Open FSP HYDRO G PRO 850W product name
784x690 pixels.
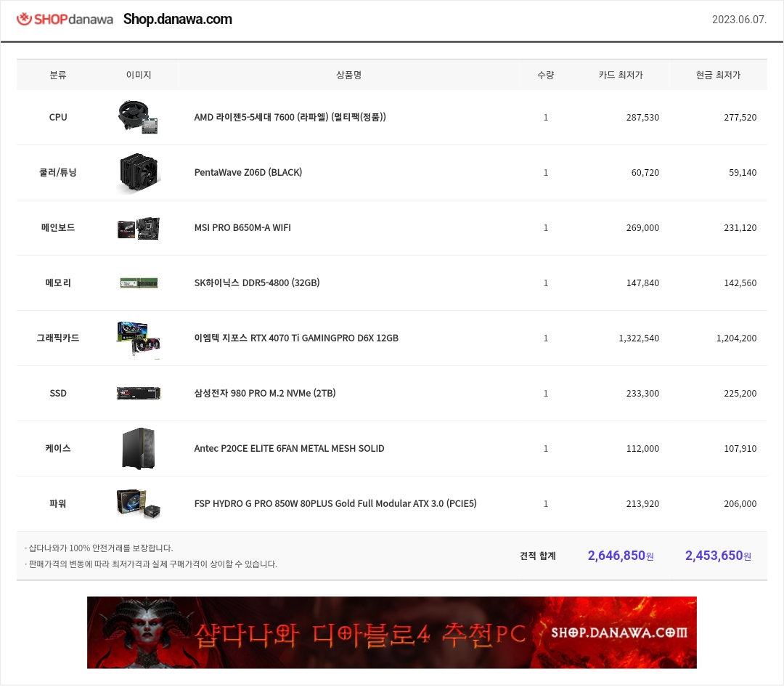(x=335, y=503)
